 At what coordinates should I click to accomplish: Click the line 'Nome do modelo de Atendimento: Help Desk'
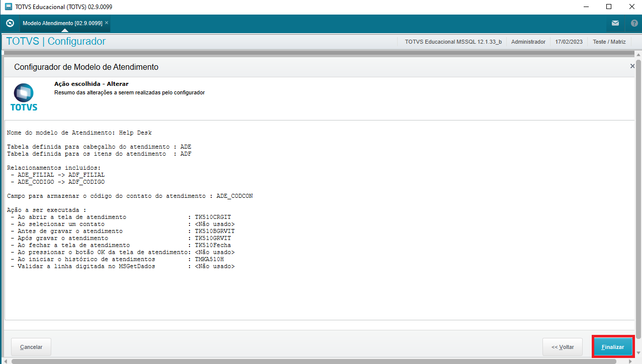coord(79,133)
